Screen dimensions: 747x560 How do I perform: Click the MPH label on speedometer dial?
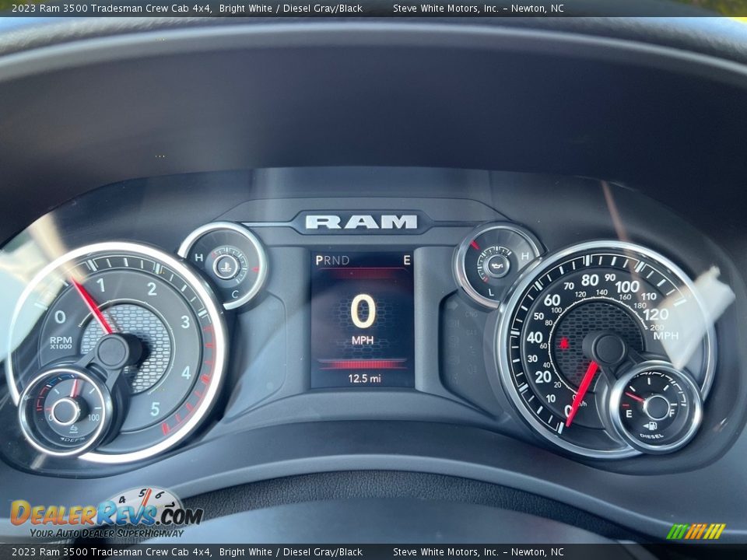665,336
